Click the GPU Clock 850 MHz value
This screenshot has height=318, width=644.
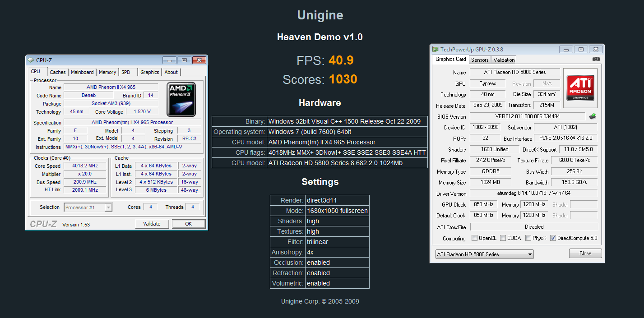(x=484, y=204)
